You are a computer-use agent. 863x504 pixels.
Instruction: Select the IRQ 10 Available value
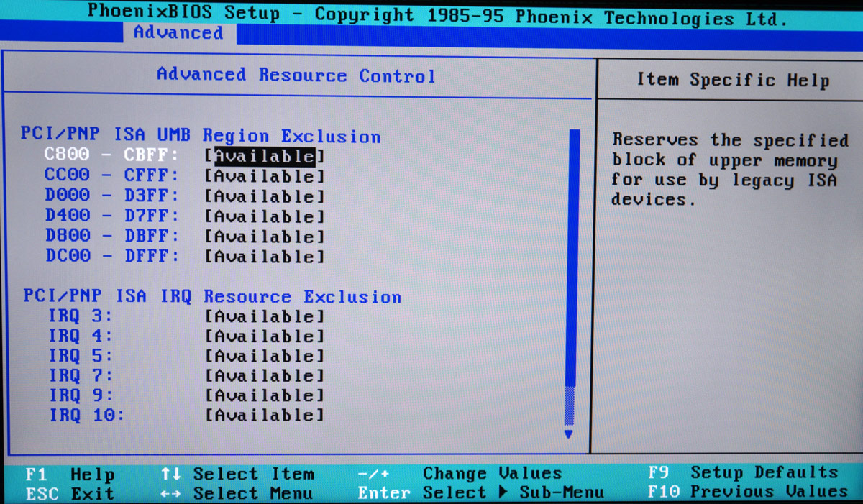(264, 416)
